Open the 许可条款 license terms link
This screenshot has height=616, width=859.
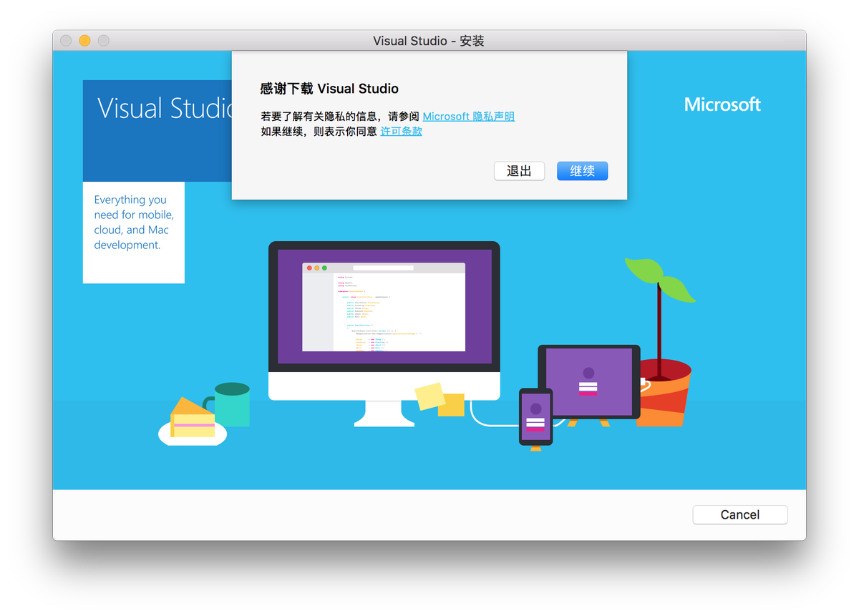[401, 132]
